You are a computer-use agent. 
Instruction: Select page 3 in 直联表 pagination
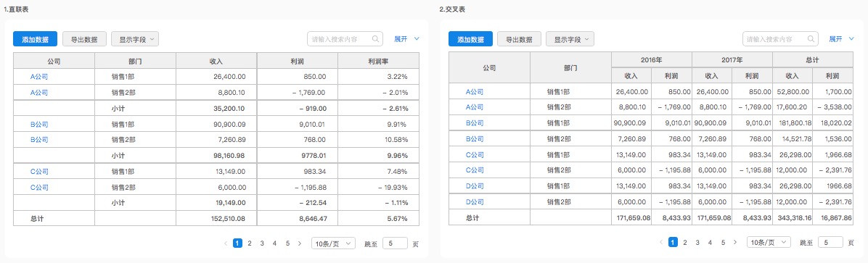pyautogui.click(x=263, y=243)
